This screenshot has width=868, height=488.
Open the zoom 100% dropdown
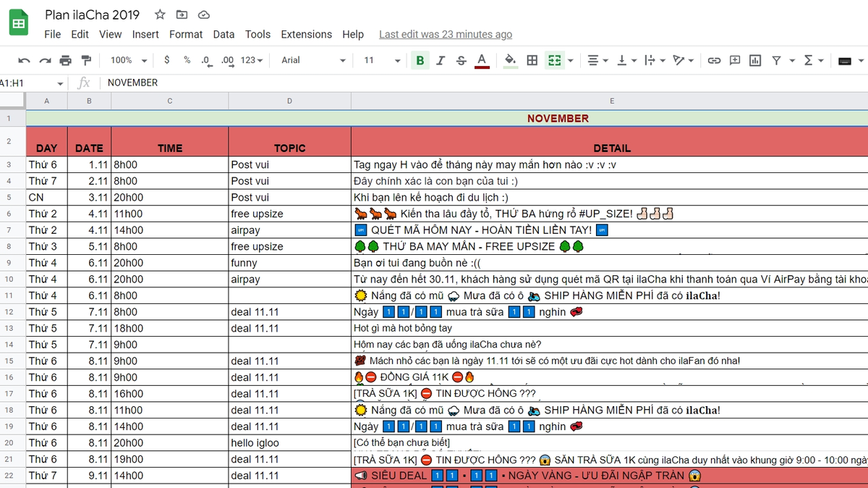(x=129, y=60)
